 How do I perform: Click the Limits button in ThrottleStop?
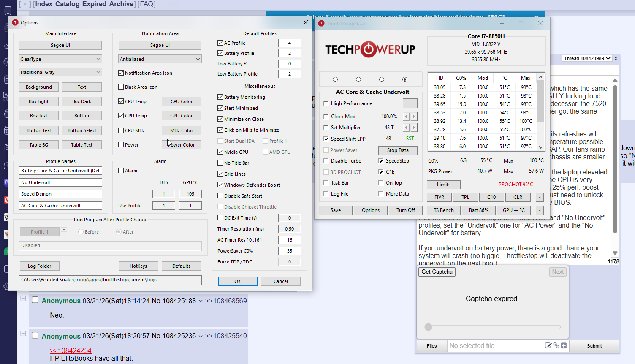click(444, 185)
